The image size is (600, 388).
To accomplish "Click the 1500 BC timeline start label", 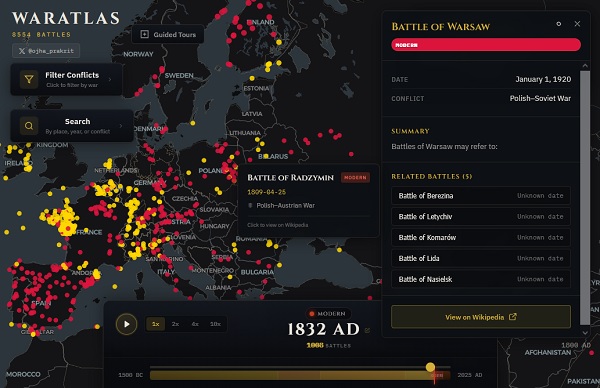I will coord(130,375).
